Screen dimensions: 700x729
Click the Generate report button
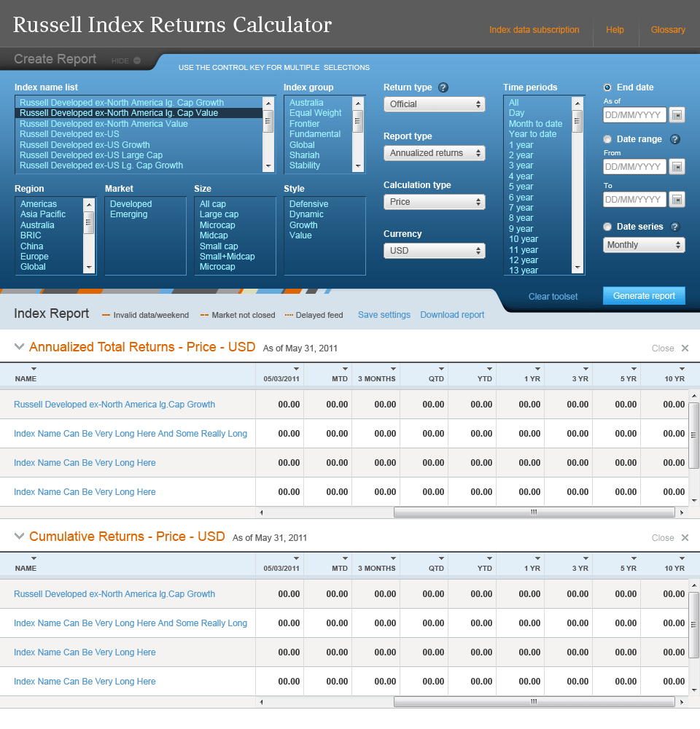tap(644, 296)
